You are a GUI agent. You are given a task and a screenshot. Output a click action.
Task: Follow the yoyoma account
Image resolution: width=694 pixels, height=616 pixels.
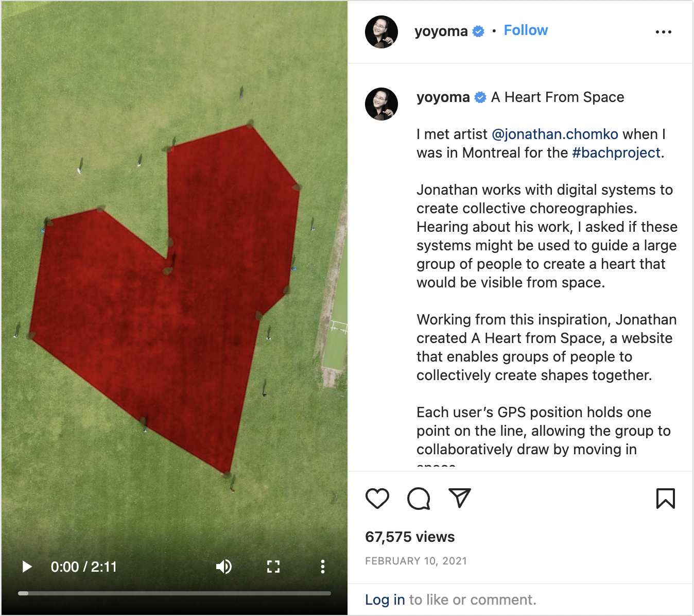click(x=526, y=30)
